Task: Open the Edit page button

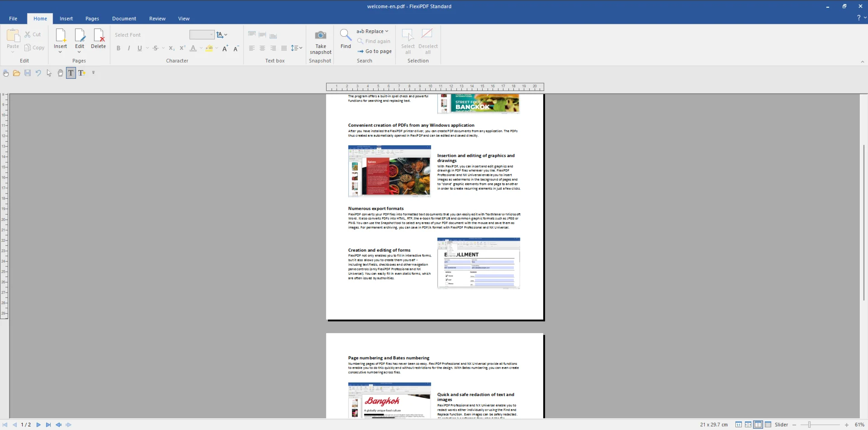Action: (80, 39)
